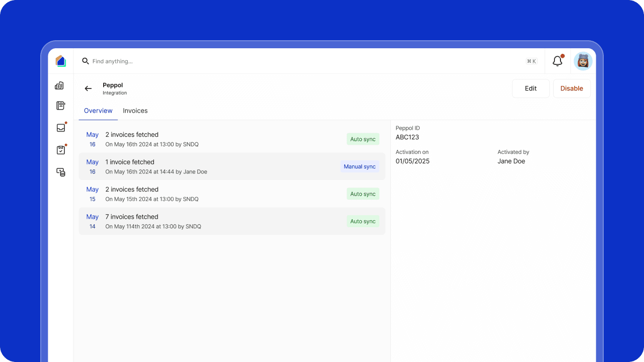Click the ⌘K shortcut badge

click(x=531, y=61)
